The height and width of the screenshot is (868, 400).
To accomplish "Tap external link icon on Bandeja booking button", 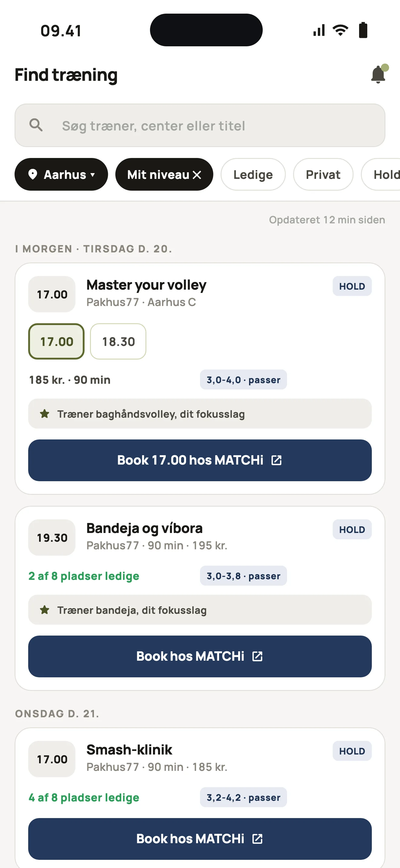I will [x=257, y=656].
